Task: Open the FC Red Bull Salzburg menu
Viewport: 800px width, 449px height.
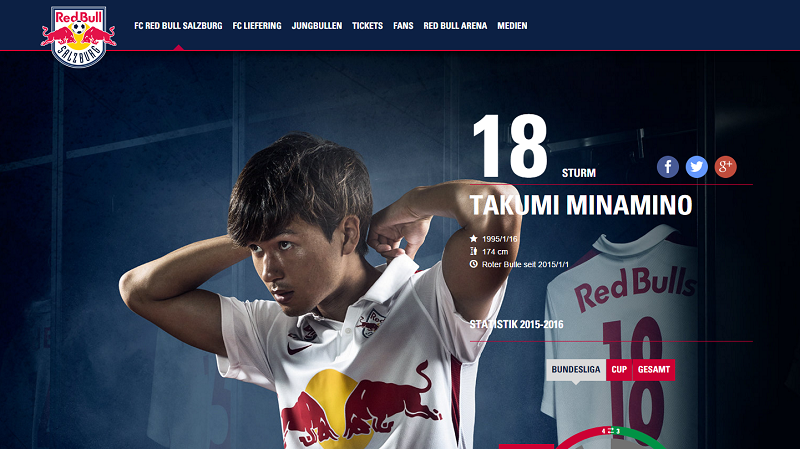Action: point(178,26)
